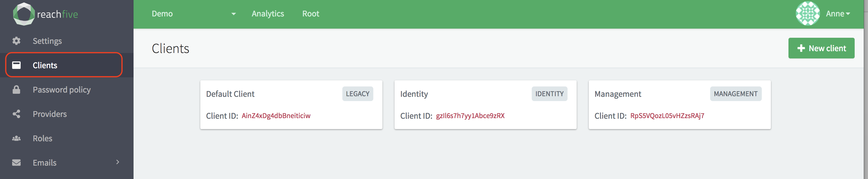This screenshot has height=179, width=868.
Task: Open the AinZ4xDg4dbBneiticiw client ID link
Action: 276,115
